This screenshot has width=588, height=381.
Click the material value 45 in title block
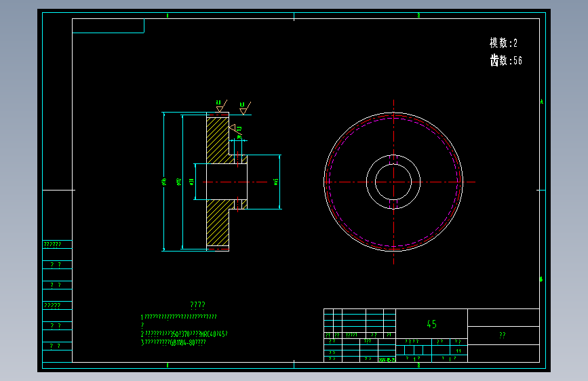coord(431,324)
